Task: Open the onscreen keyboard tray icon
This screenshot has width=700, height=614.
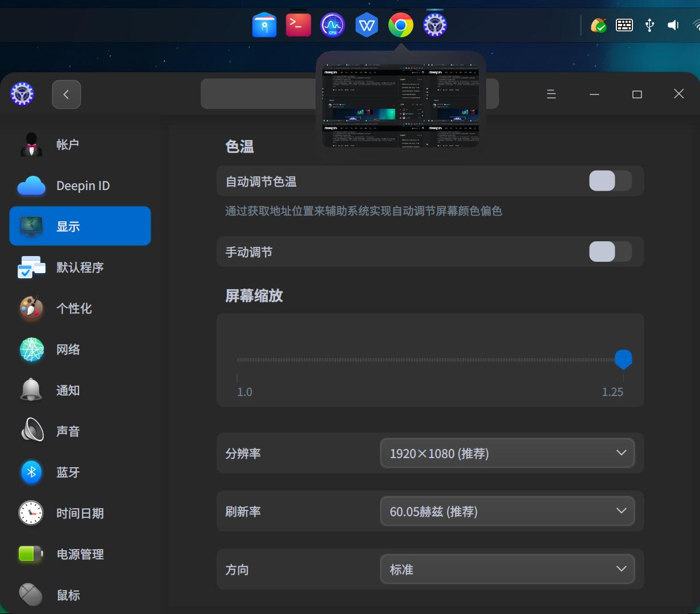Action: [x=624, y=25]
